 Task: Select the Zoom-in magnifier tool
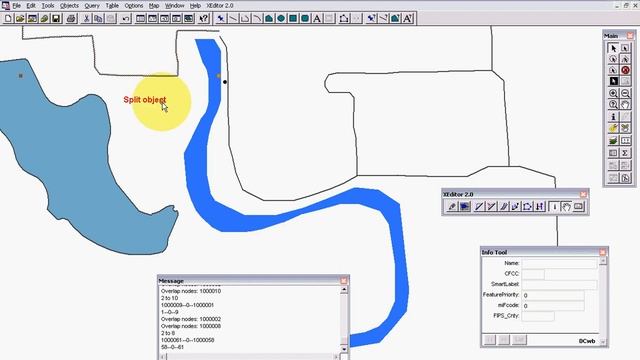pyautogui.click(x=613, y=93)
